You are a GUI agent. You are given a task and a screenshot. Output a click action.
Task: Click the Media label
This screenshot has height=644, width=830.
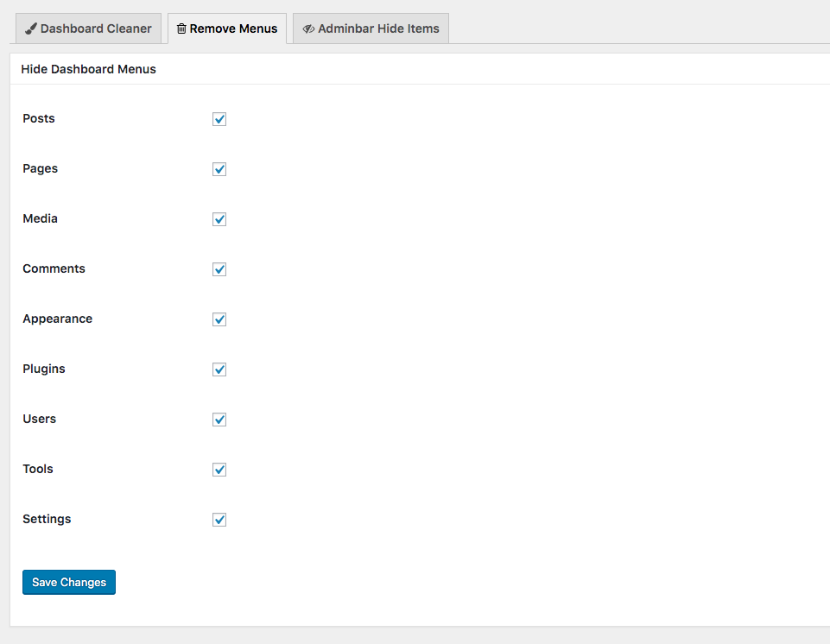41,218
